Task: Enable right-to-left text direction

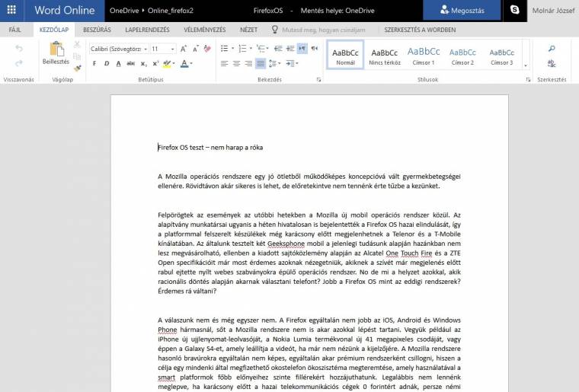Action: (x=314, y=48)
